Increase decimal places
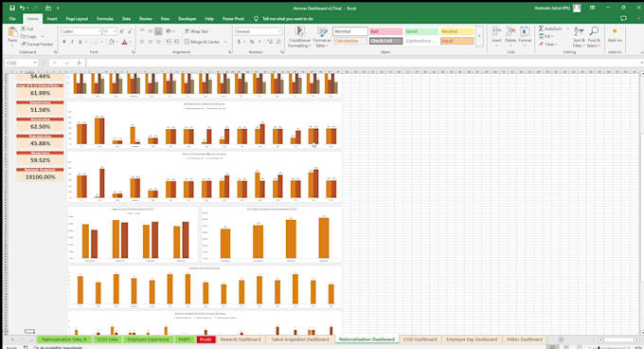This screenshot has width=644, height=349. click(x=270, y=42)
